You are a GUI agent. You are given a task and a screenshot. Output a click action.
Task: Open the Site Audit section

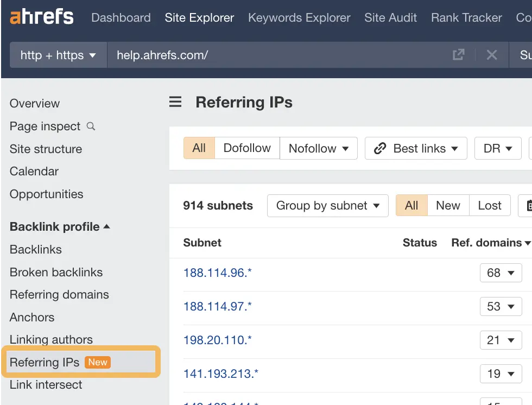(390, 17)
